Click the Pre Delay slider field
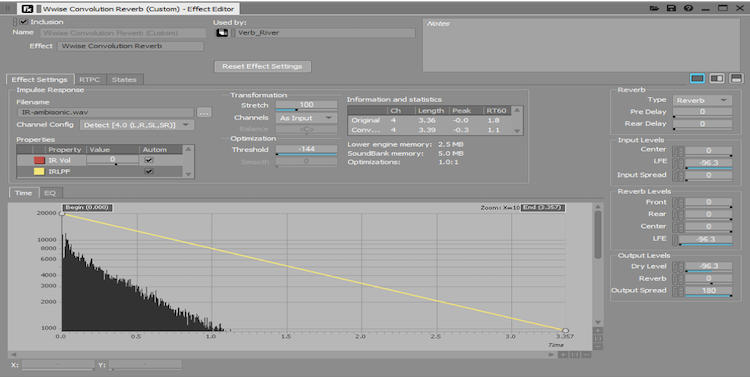Image resolution: width=750 pixels, height=377 pixels. pyautogui.click(x=702, y=112)
